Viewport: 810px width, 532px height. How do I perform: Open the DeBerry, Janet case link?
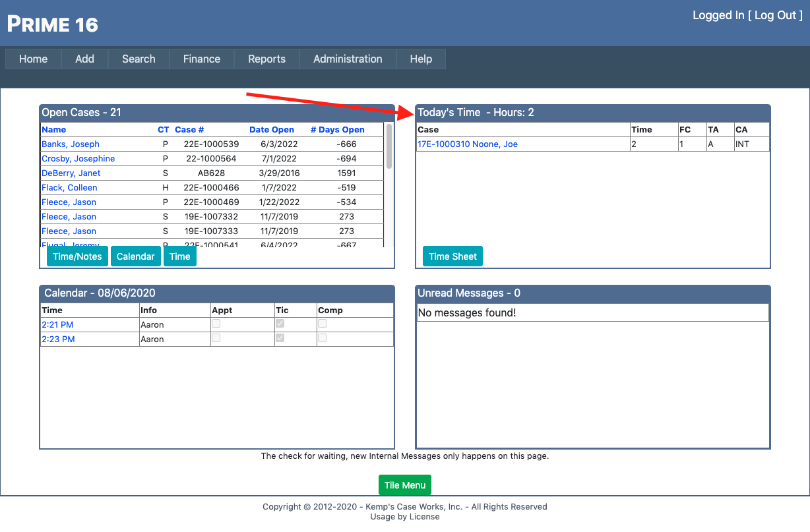pyautogui.click(x=71, y=173)
